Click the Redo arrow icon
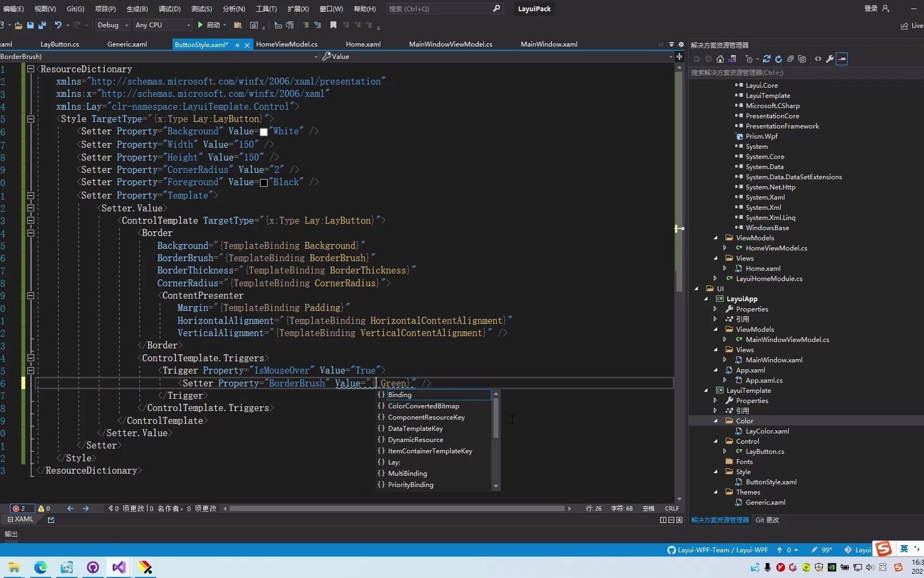 [77, 25]
